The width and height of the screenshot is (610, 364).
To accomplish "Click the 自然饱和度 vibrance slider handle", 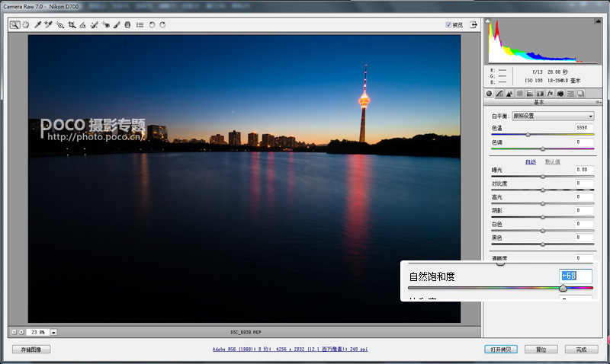I will [x=563, y=288].
